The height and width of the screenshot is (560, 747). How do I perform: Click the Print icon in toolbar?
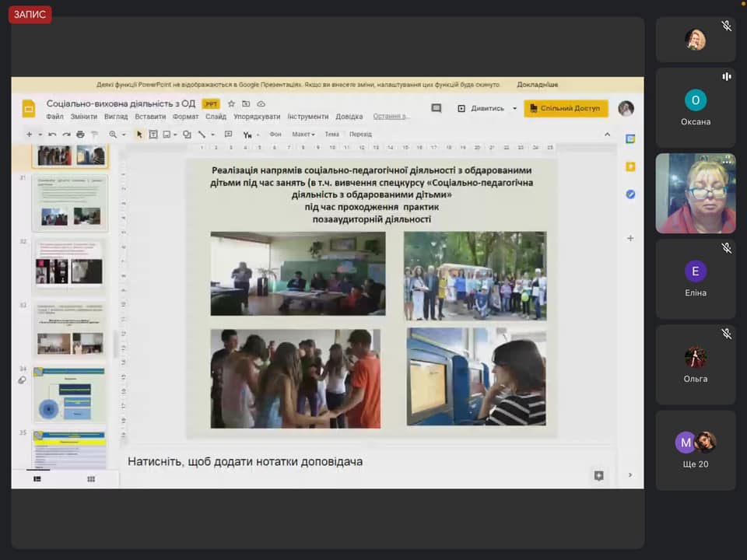[79, 135]
